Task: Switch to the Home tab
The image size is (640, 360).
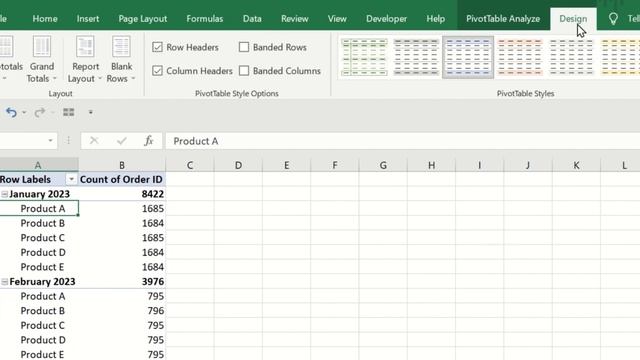Action: (x=45, y=19)
